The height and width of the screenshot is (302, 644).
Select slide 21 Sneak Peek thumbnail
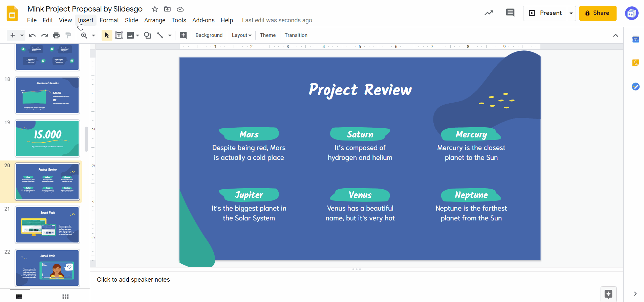47,225
